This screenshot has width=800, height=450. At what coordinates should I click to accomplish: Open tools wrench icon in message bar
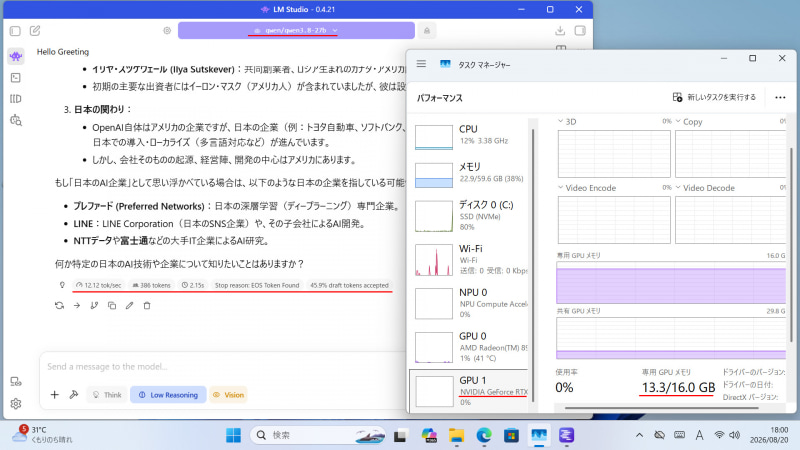click(73, 394)
